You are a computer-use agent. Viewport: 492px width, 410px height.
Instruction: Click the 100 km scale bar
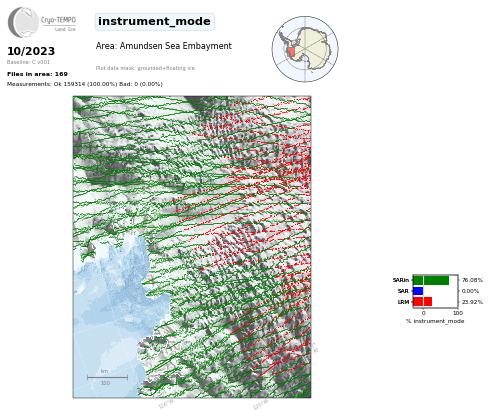click(107, 377)
